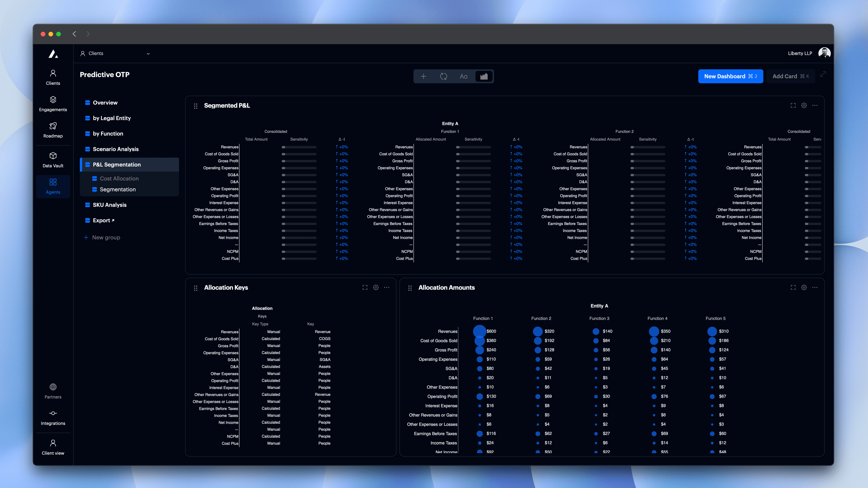Open the Cost Allocation sub-item
868x488 pixels.
pyautogui.click(x=119, y=178)
